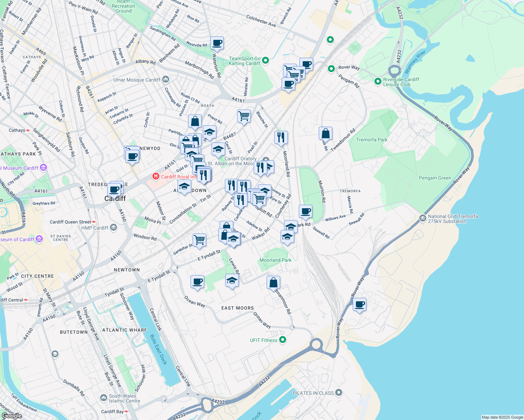This screenshot has width=524, height=420.
Task: Select the cafe marker on the Rover Way coast
Action: tap(359, 305)
